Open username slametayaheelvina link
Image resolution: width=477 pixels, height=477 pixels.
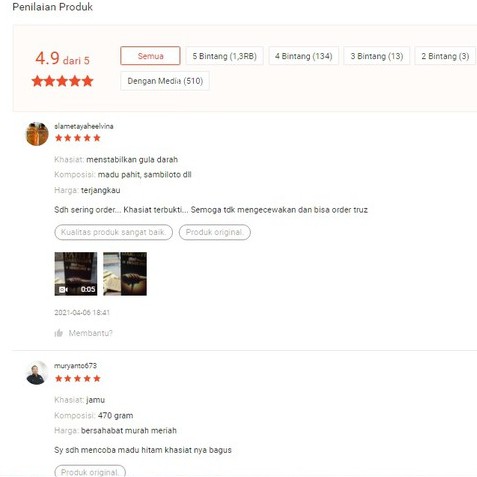click(x=84, y=126)
